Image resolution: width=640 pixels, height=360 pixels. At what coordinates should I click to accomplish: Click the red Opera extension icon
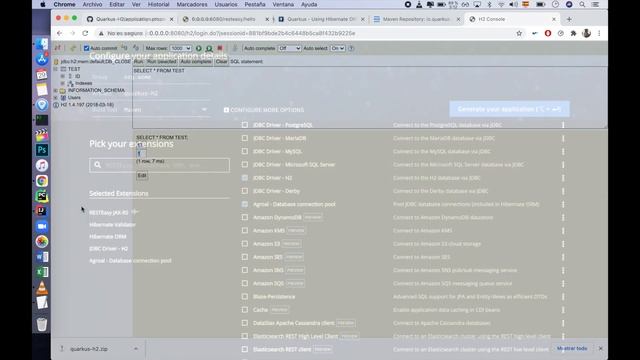coord(548,33)
